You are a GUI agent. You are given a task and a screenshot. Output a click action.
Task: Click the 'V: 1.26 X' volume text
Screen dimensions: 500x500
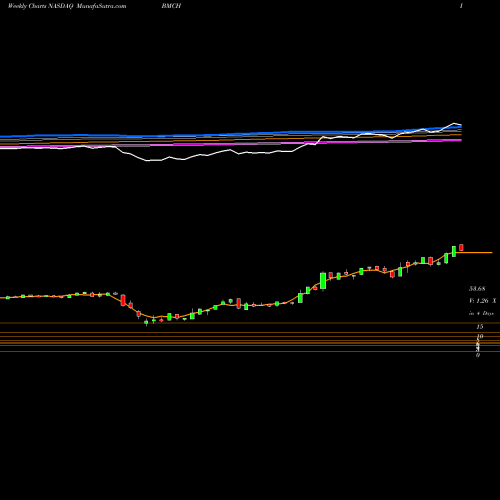[x=482, y=301]
